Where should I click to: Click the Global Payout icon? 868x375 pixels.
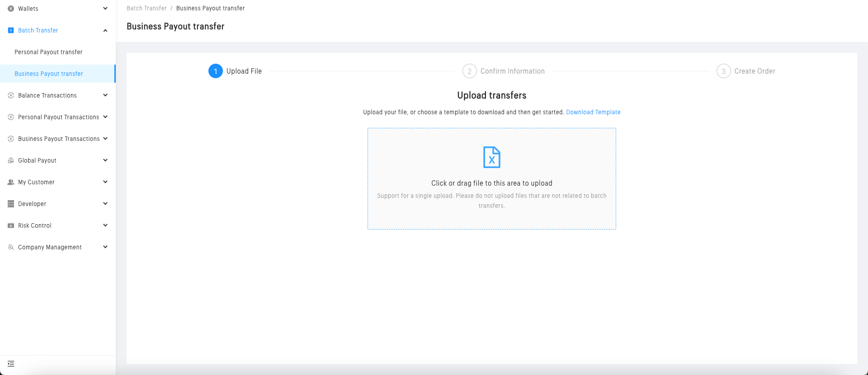pos(11,160)
